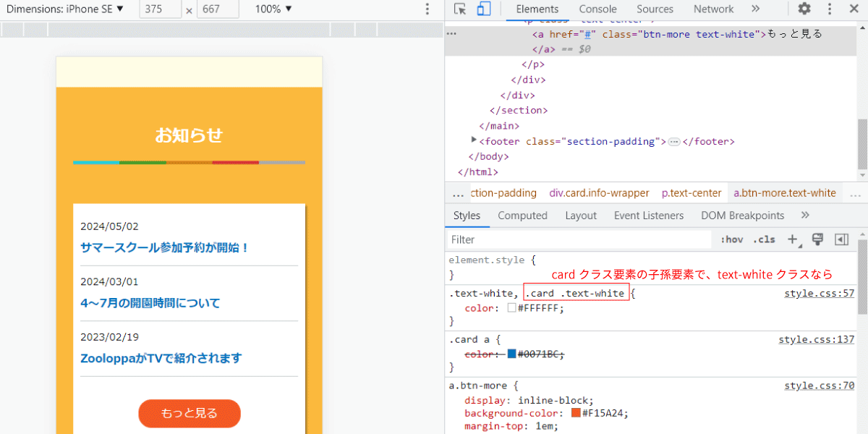Select the div.card.info-wrapper breadcrumb

tap(599, 193)
